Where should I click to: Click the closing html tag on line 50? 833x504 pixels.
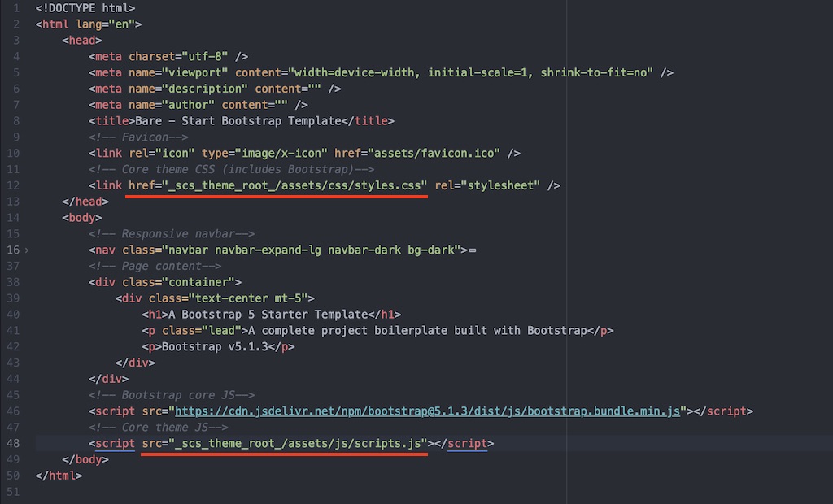(x=59, y=476)
